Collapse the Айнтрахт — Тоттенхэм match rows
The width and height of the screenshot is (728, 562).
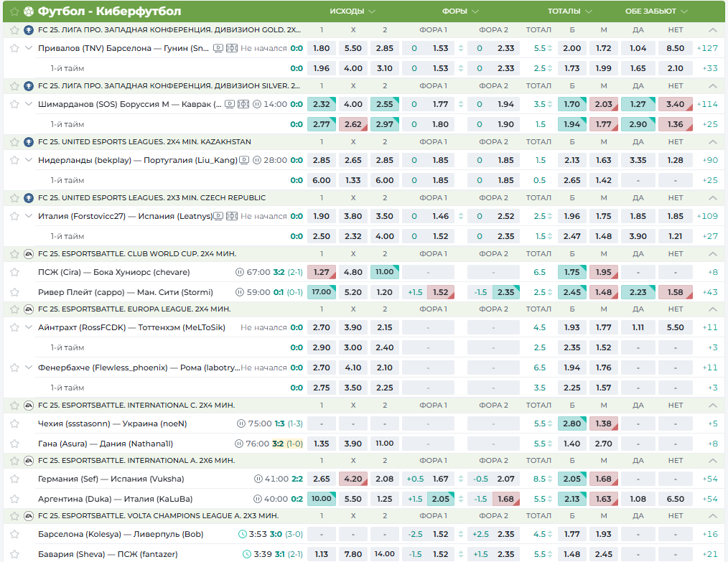pos(29,327)
